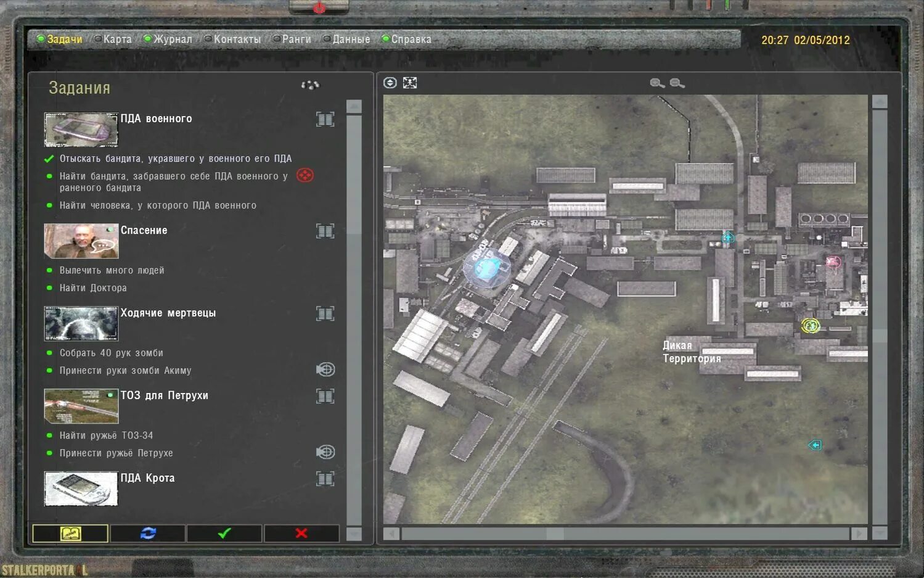Toggle details icon for ПДА военного task
This screenshot has width=924, height=578.
coord(325,119)
